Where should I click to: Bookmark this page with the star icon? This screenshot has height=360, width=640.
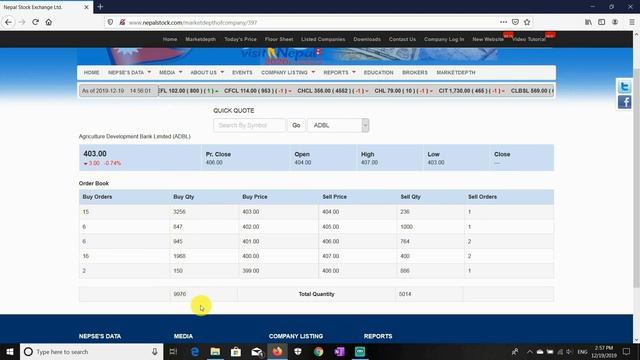pos(527,22)
